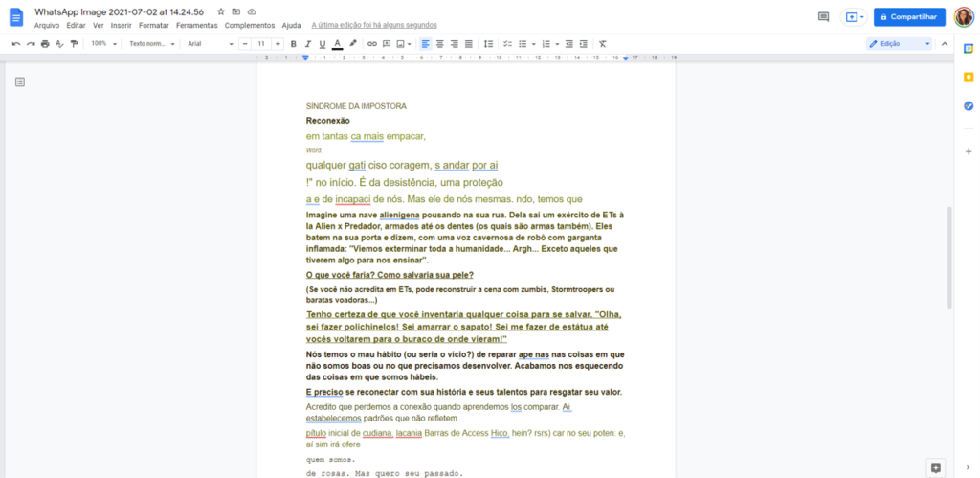Toggle bold formatting
The image size is (980, 478).
[x=294, y=44]
